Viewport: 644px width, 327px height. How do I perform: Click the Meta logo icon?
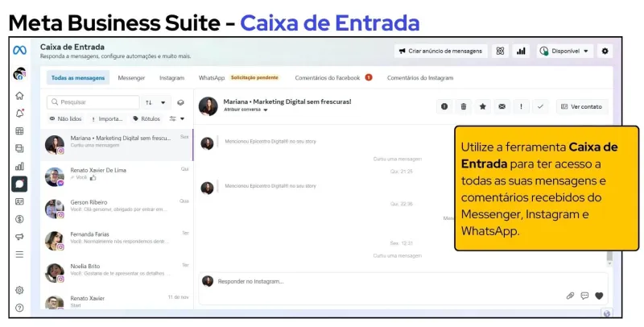pyautogui.click(x=19, y=50)
